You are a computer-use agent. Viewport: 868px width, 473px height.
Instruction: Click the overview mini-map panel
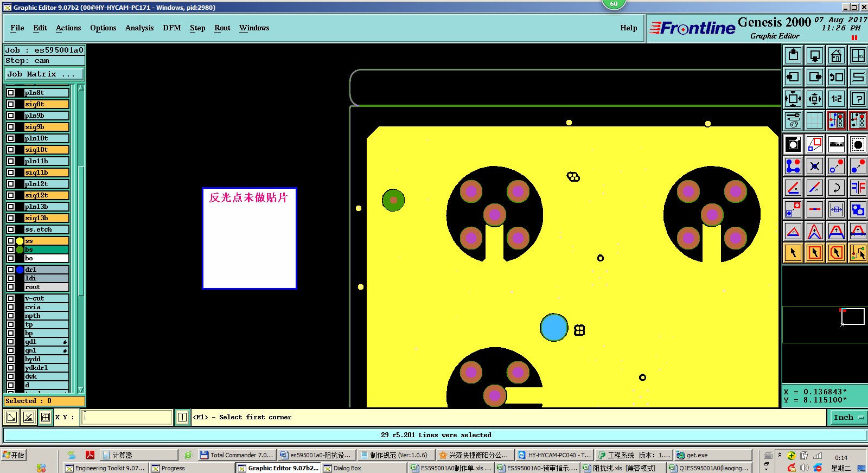point(825,324)
